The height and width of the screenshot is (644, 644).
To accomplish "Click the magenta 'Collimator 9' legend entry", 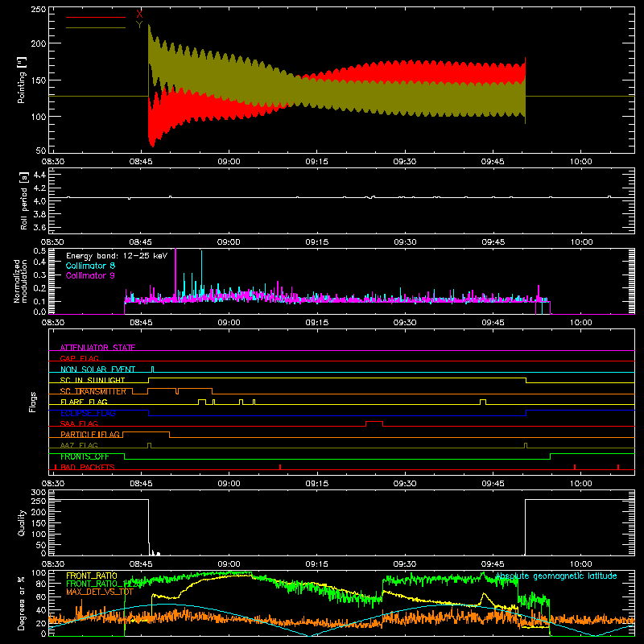I will coord(90,275).
